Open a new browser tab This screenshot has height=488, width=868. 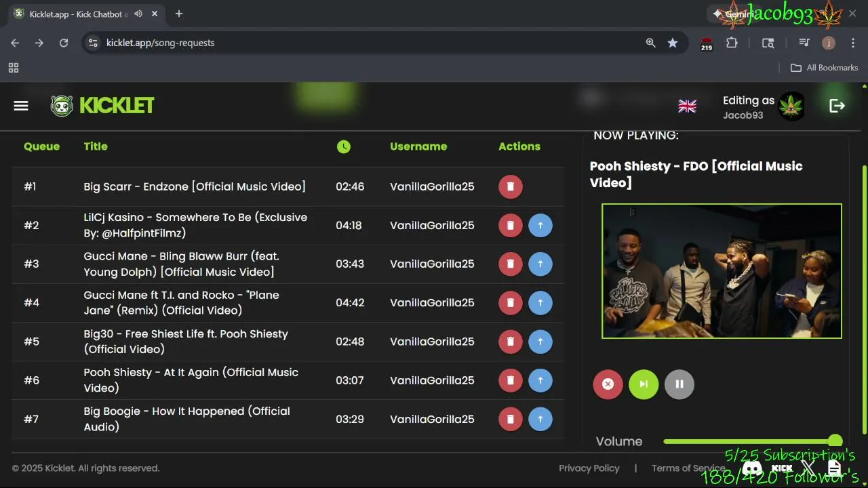pos(179,14)
